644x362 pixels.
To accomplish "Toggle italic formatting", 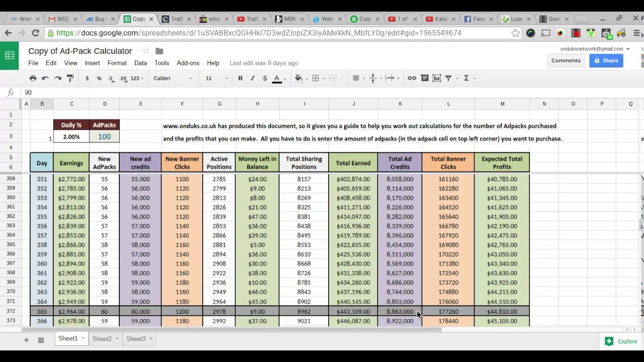I will (253, 78).
